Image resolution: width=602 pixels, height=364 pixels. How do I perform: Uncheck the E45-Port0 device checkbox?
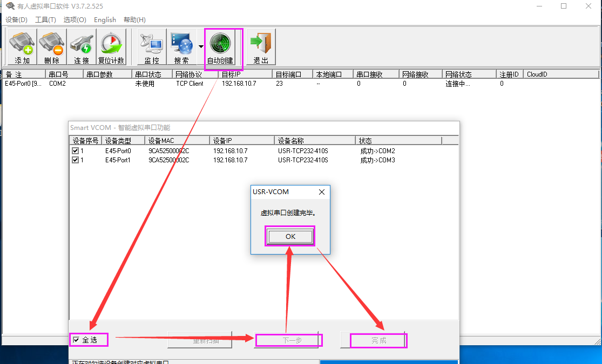(75, 151)
